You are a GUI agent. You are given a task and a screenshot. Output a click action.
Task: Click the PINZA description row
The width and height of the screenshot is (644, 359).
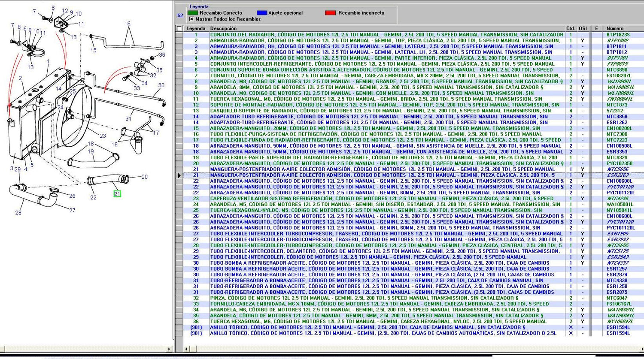point(364,298)
